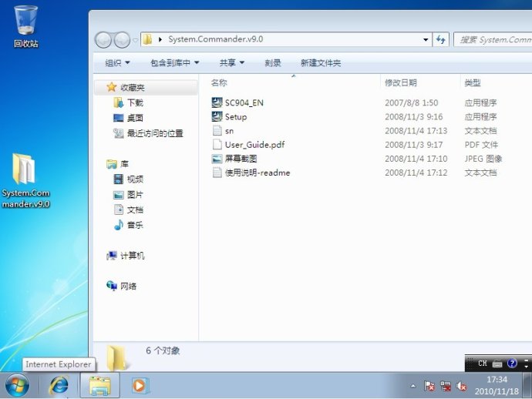Click the address bar folder icon
The width and height of the screenshot is (532, 399).
point(147,39)
